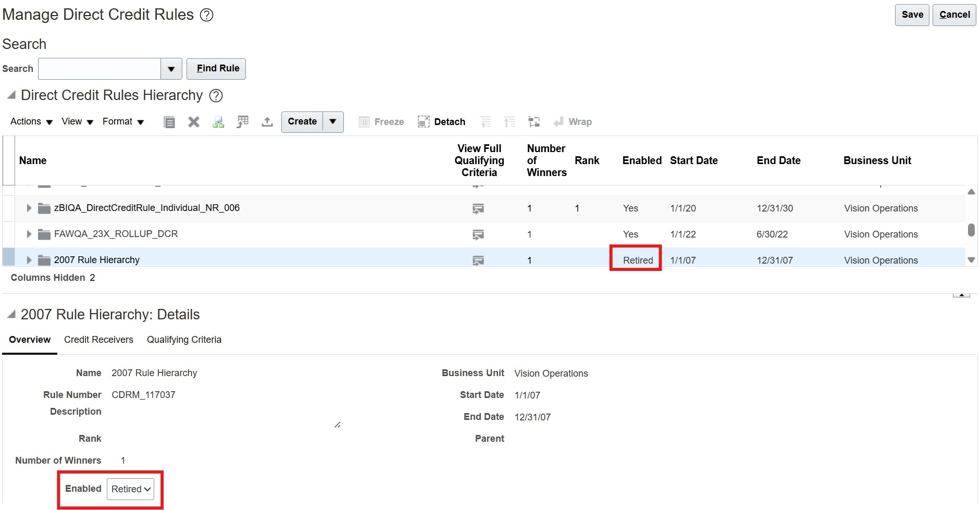980x510 pixels.
Task: Click the Wrap button label
Action: pyautogui.click(x=580, y=122)
